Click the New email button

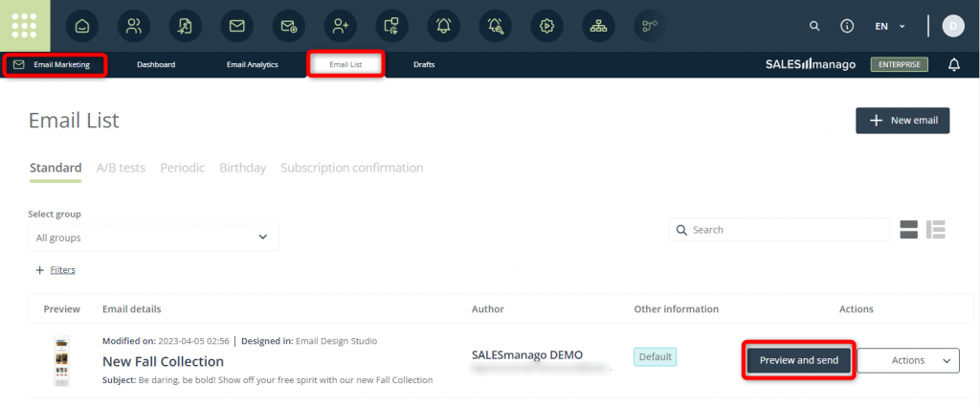[902, 120]
